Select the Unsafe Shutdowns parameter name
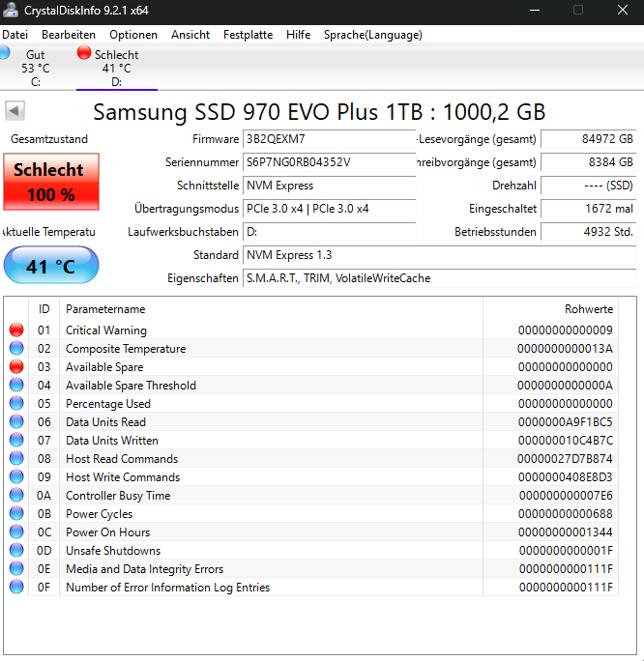 pyautogui.click(x=113, y=551)
